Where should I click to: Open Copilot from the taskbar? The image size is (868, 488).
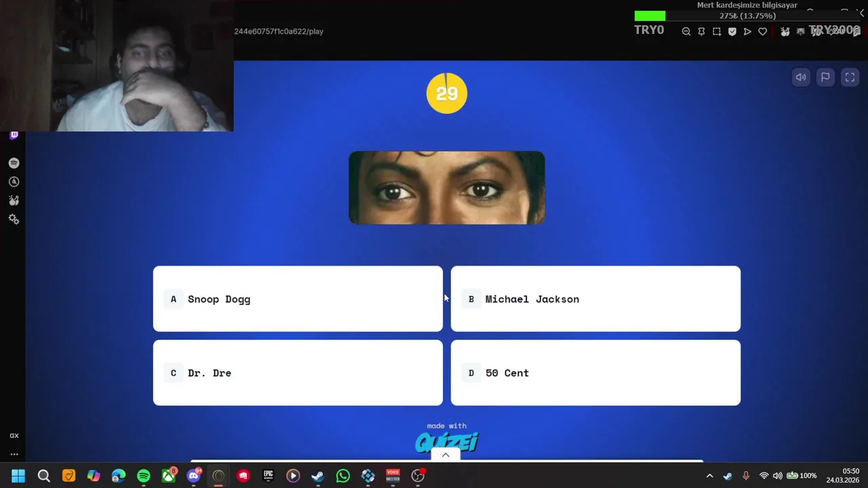(94, 476)
